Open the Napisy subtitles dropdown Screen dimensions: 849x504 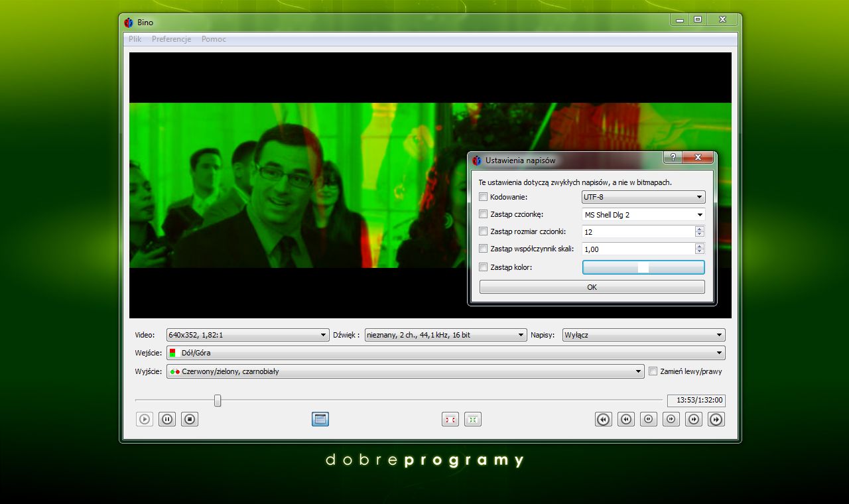[643, 335]
